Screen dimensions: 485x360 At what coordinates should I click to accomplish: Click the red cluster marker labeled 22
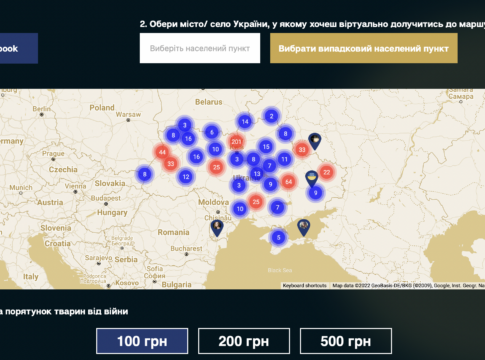click(x=326, y=172)
